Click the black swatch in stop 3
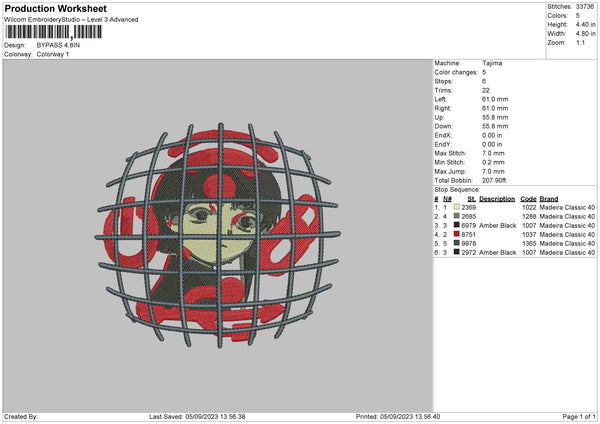 coord(456,225)
